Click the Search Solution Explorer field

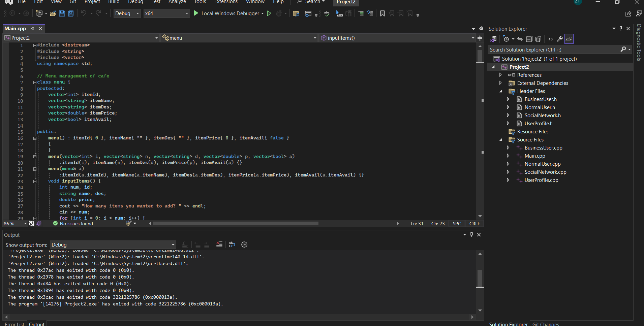coord(553,50)
